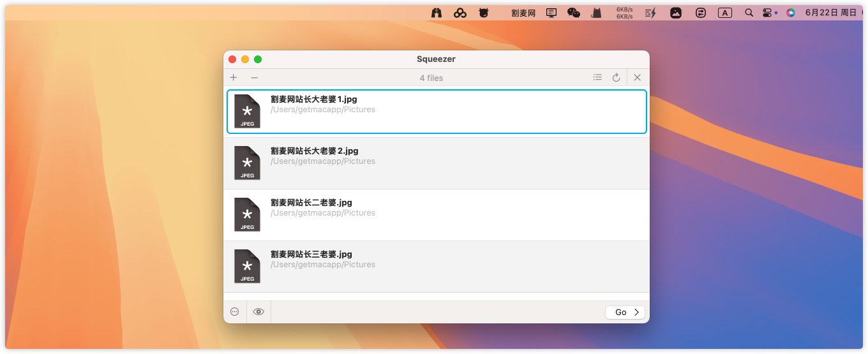Open the cat silhouette menu bar icon
Screen dimensions: 868x354
tap(597, 13)
